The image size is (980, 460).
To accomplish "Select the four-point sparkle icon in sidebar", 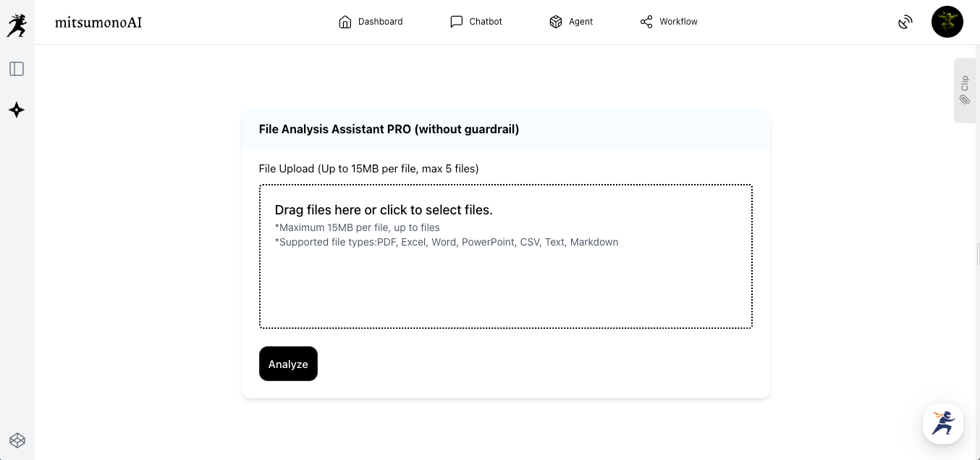I will [17, 110].
